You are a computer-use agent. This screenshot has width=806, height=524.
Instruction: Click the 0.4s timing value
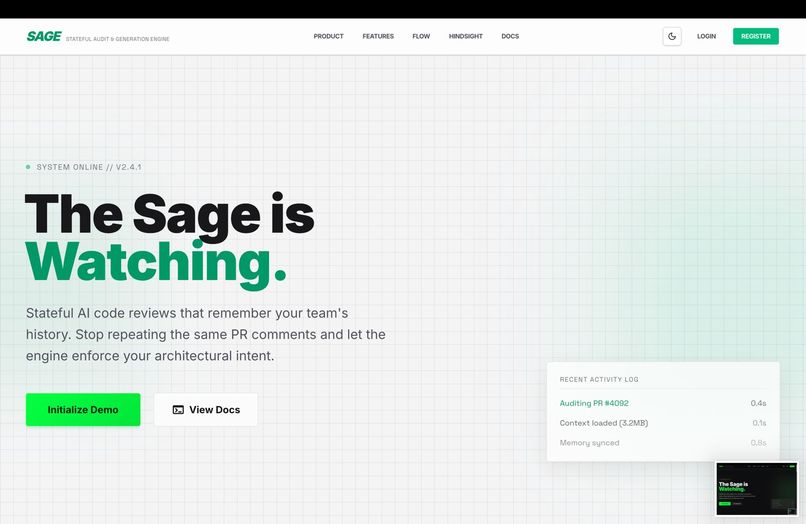click(x=758, y=403)
